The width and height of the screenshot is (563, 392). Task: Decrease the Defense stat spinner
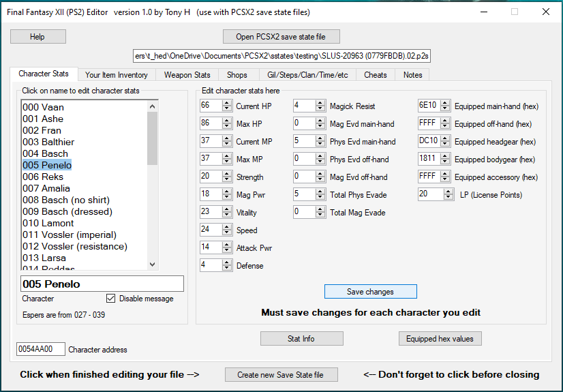click(227, 269)
